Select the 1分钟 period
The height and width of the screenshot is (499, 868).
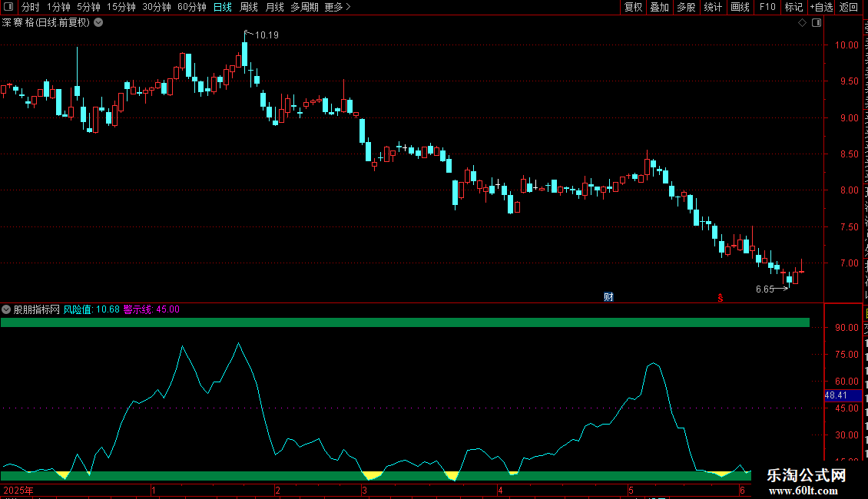[58, 7]
